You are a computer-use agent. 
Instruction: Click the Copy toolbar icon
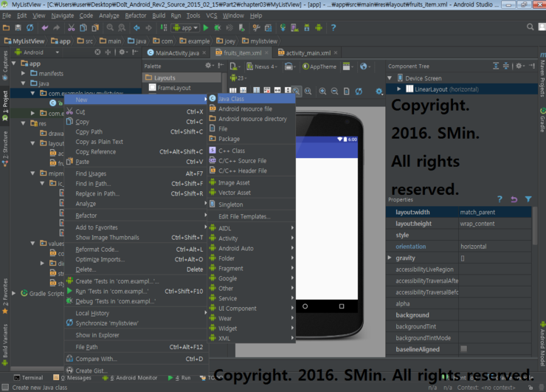pos(83,27)
